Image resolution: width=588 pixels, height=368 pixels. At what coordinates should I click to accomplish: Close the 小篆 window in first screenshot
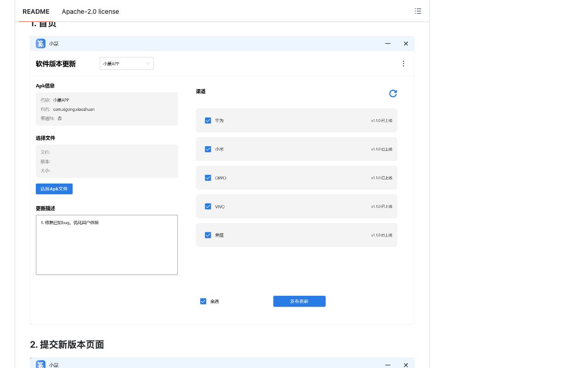pos(406,43)
